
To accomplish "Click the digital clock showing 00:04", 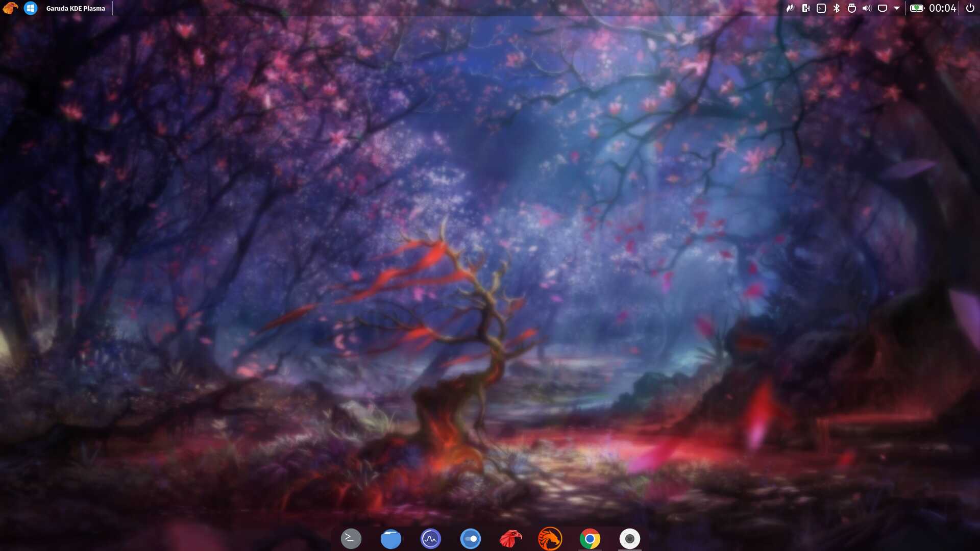I will tap(942, 8).
